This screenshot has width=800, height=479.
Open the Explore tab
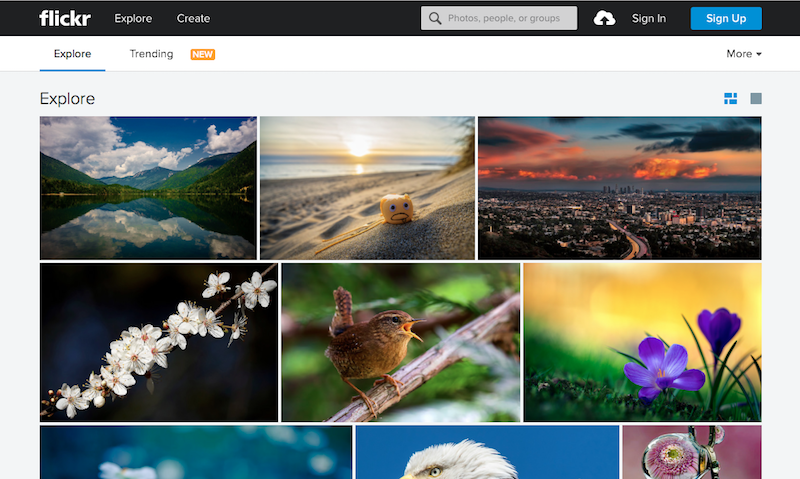pos(72,54)
